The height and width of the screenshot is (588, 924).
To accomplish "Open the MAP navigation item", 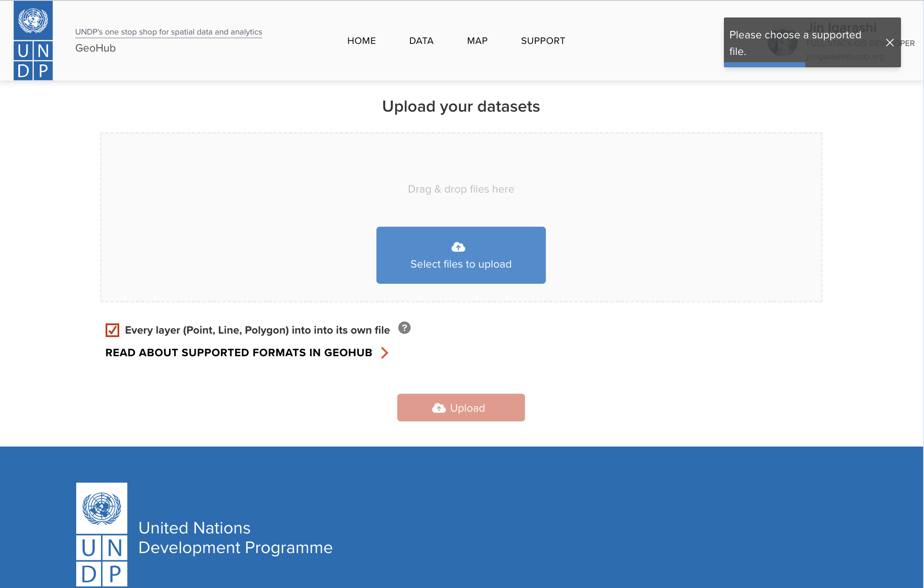I will pyautogui.click(x=477, y=41).
